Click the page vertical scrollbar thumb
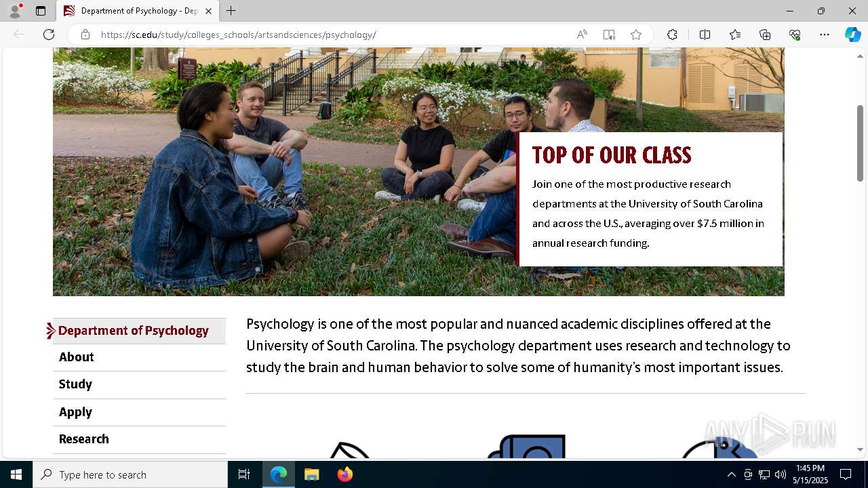Viewport: 868px width, 488px height. coord(861,144)
